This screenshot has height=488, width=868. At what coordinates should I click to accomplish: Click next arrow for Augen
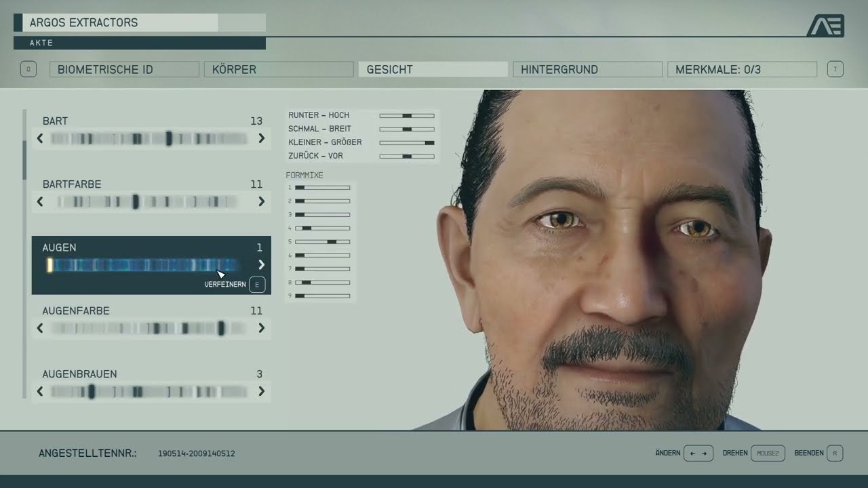(x=262, y=265)
